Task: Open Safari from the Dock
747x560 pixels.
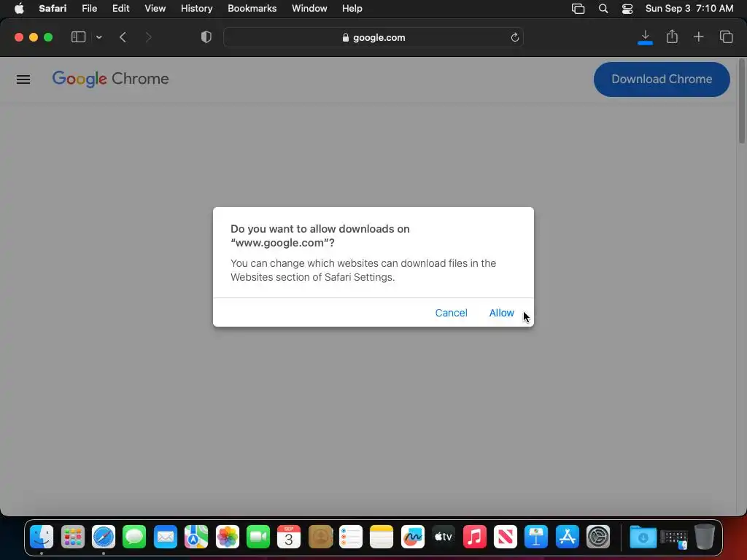Action: click(x=104, y=537)
